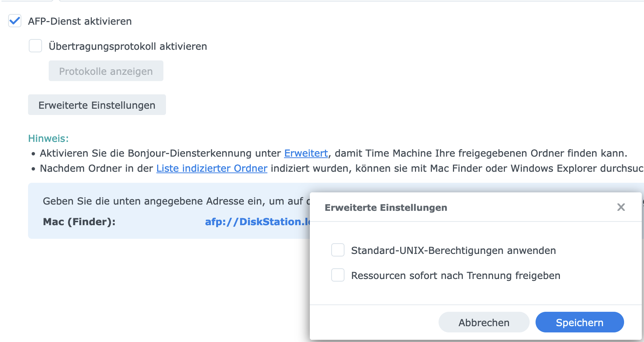
Task: Enable the Übertragungsprotokoll aktivieren checkbox
Action: 35,46
